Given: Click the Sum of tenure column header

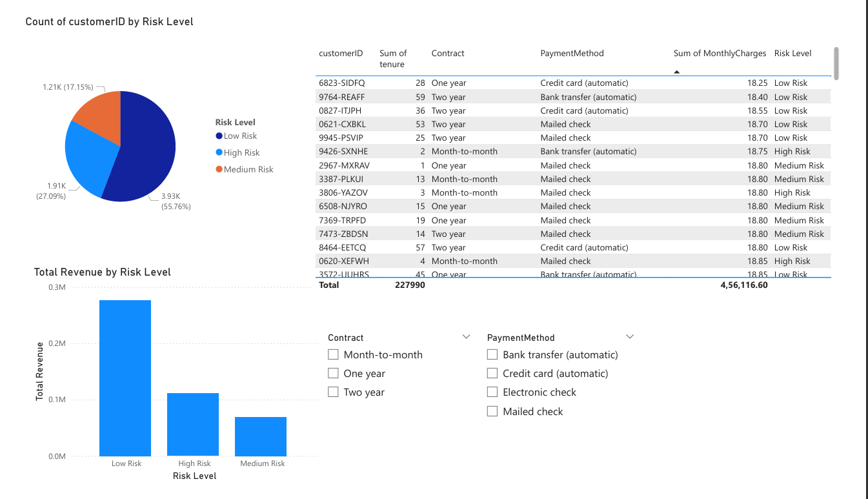Looking at the screenshot, I should pos(393,59).
